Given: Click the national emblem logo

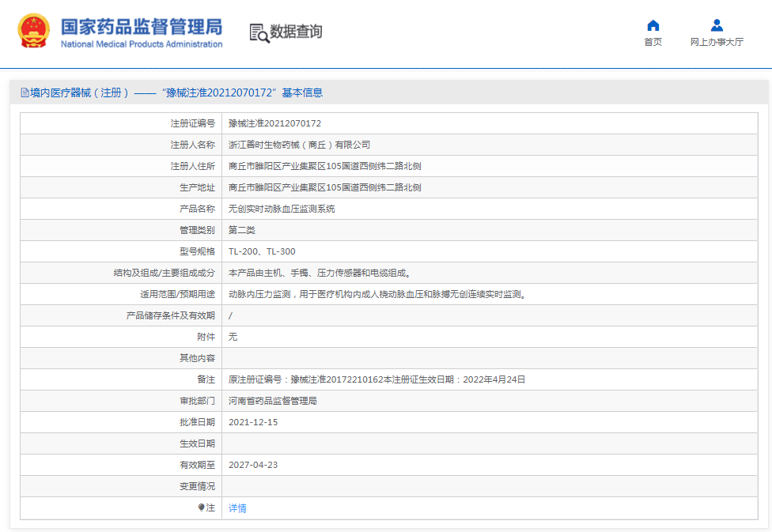Looking at the screenshot, I should pyautogui.click(x=33, y=32).
